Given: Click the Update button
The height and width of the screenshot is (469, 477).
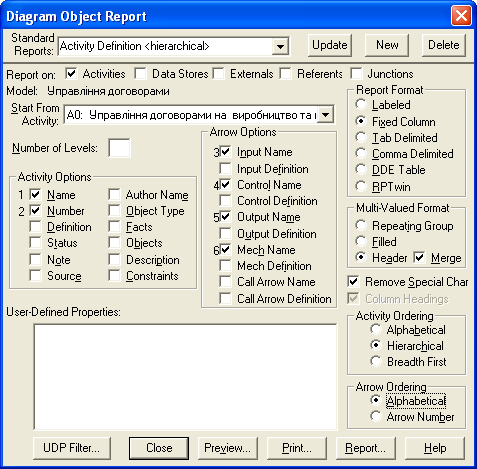Looking at the screenshot, I should [330, 45].
